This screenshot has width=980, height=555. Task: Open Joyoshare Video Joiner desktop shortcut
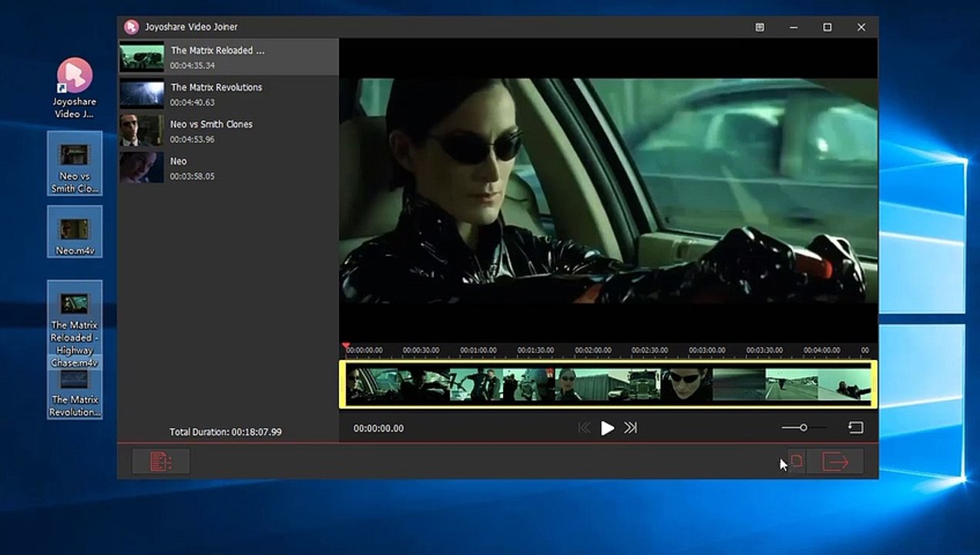pyautogui.click(x=75, y=89)
